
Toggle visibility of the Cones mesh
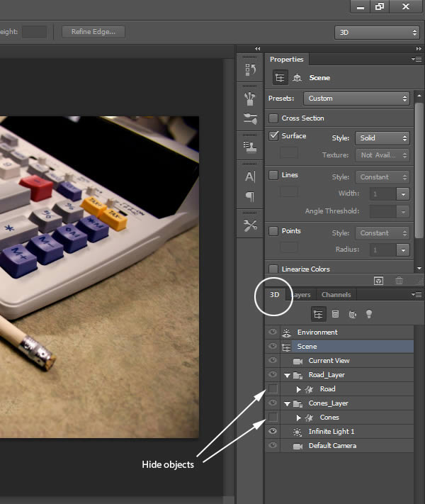pyautogui.click(x=273, y=418)
